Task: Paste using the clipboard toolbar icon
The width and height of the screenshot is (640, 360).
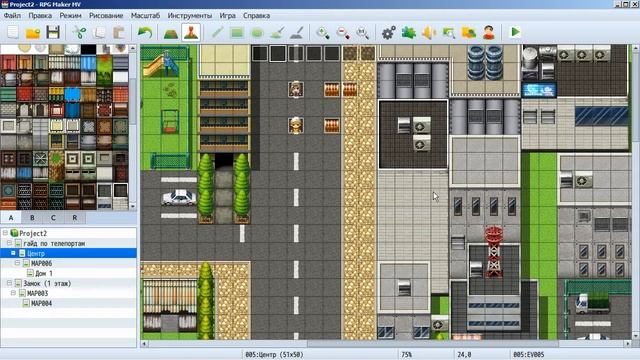Action: (119, 32)
